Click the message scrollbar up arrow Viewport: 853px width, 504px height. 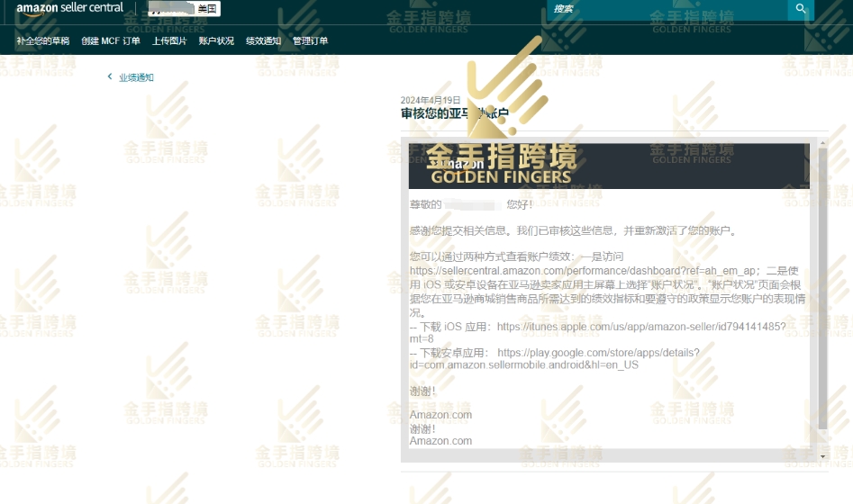(822, 142)
